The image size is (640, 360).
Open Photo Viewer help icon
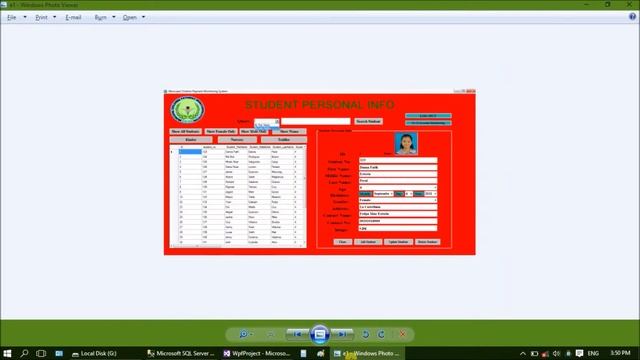click(632, 17)
